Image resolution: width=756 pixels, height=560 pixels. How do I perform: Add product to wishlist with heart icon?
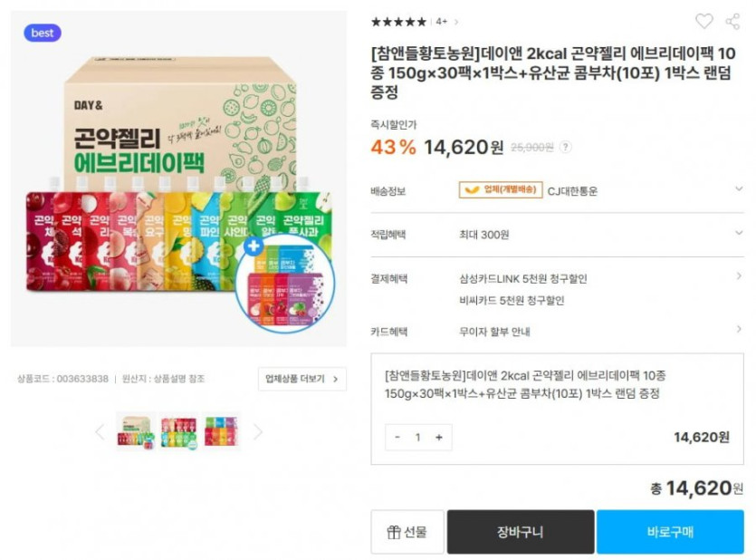pos(703,21)
